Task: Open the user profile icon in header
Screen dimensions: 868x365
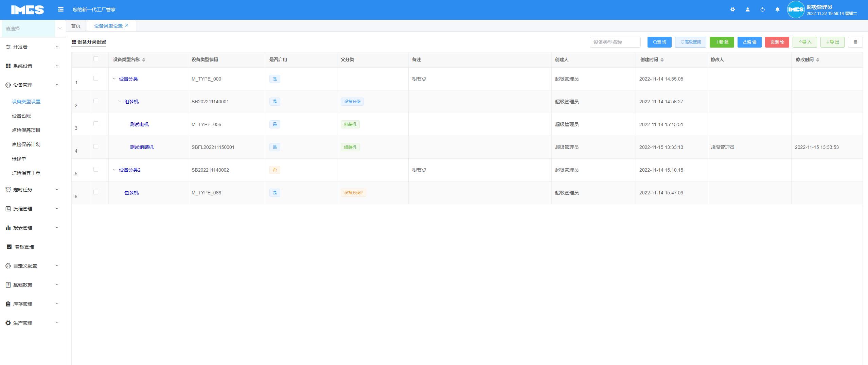Action: (747, 10)
